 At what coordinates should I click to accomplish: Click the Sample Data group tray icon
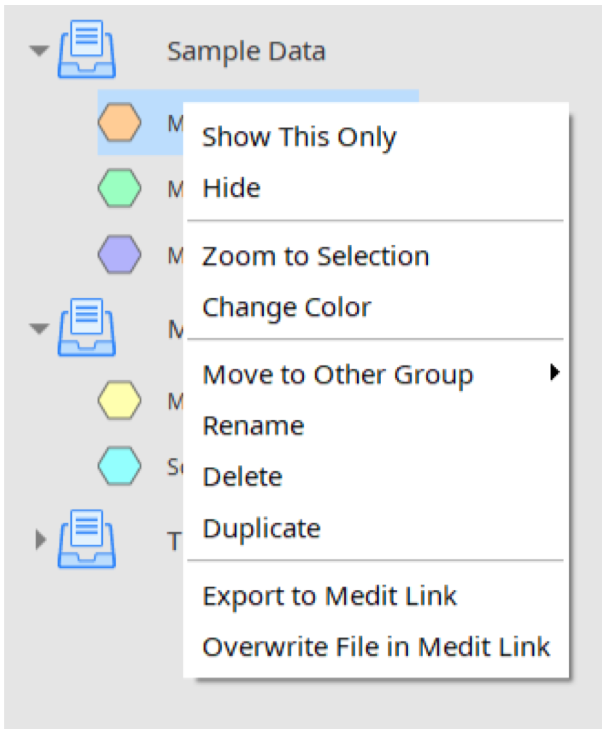tap(87, 49)
